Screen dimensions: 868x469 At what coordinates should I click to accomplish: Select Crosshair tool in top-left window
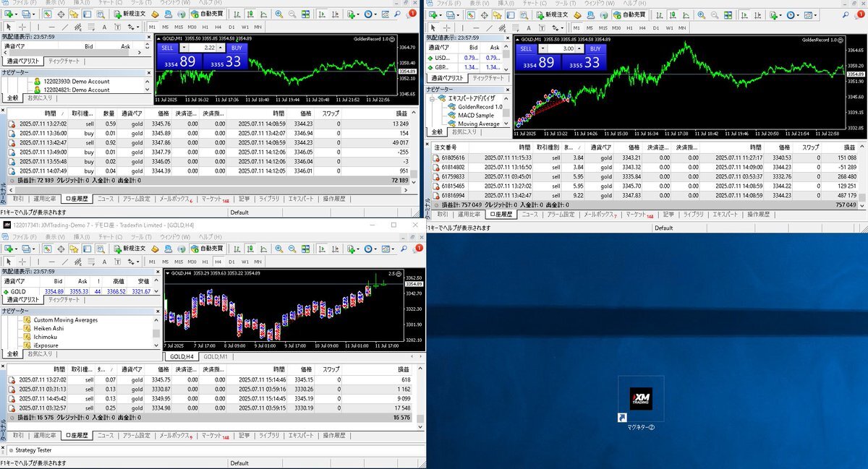point(22,27)
